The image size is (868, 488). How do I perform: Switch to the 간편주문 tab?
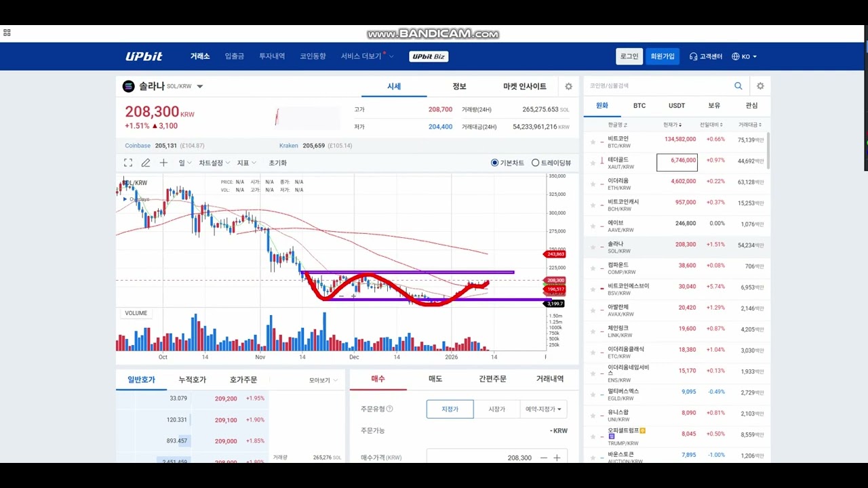point(492,379)
